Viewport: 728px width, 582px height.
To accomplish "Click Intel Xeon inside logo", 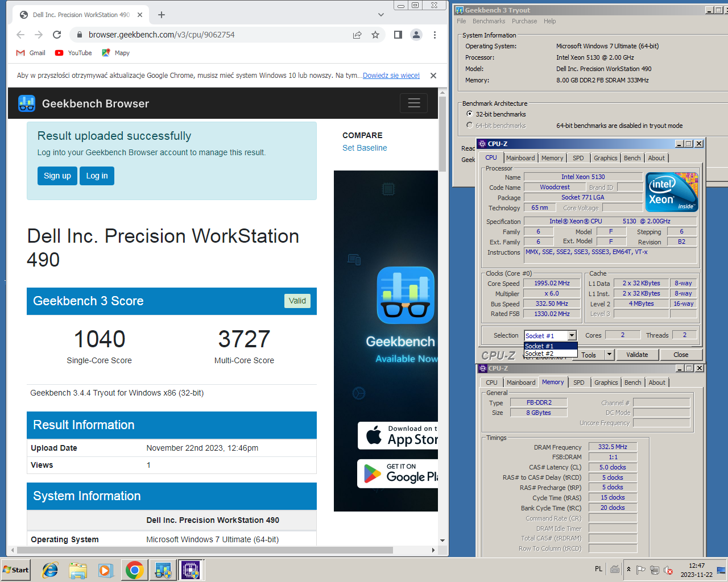I will pos(672,192).
